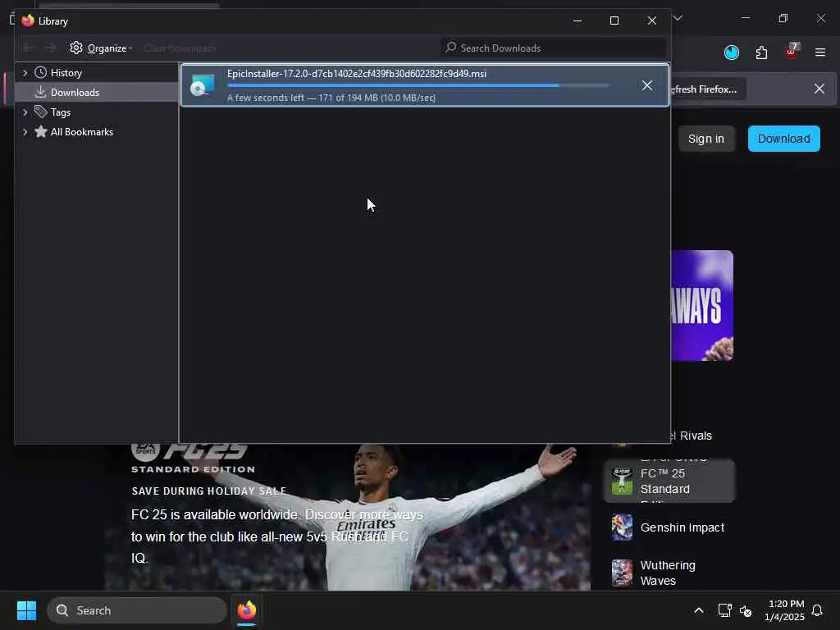Cancel the EpicInstaller download
Viewport: 840px width, 630px height.
coord(647,85)
